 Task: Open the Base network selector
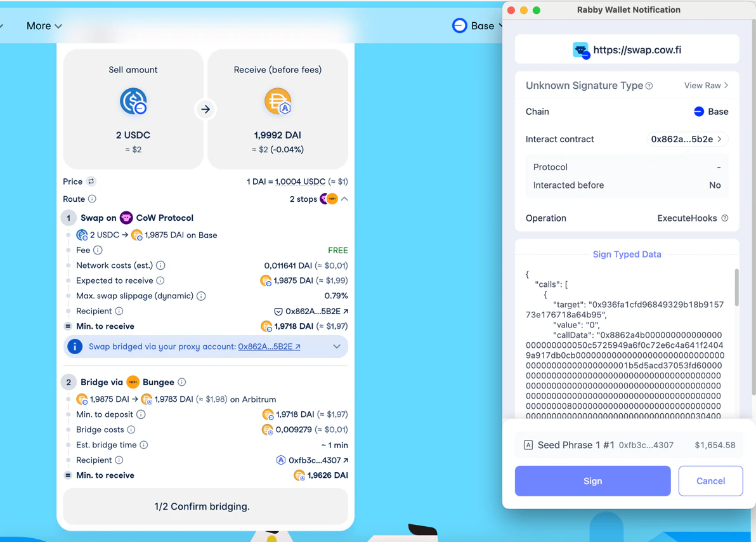click(x=478, y=25)
